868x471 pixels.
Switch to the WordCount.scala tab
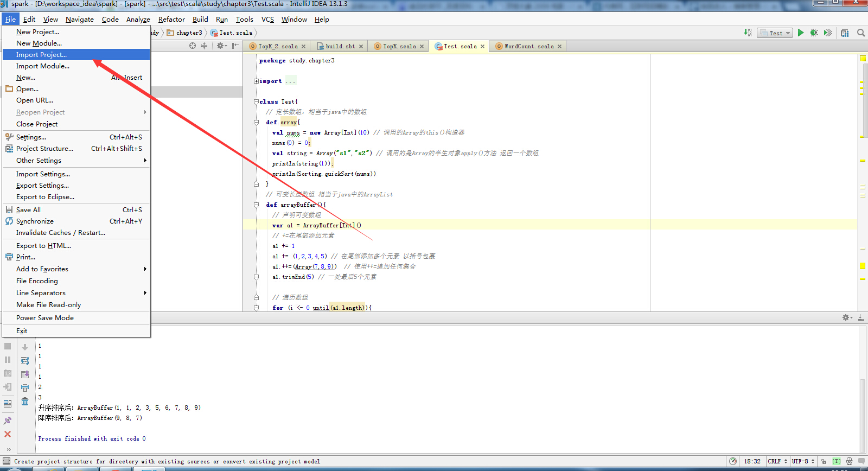coord(528,46)
